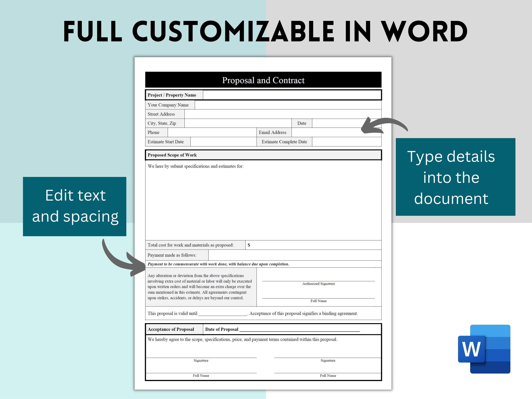Click the 'Proposal and Contract' title bar
This screenshot has width=532, height=399.
click(x=263, y=80)
